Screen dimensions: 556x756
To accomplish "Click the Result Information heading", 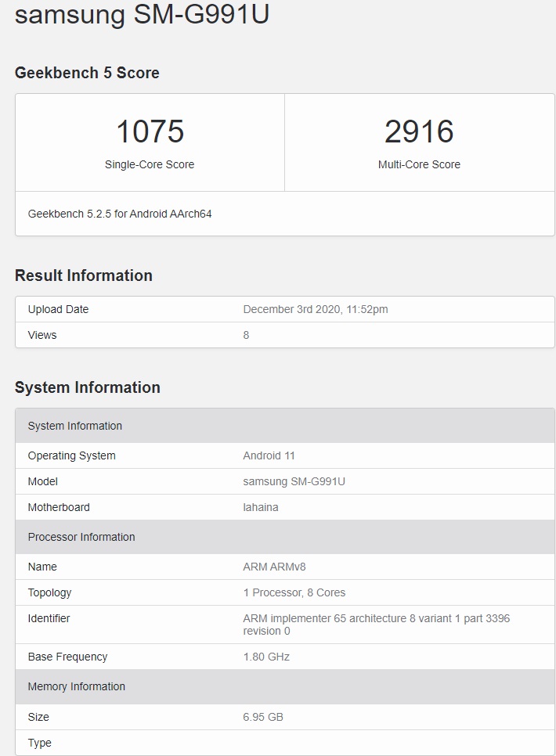I will 84,275.
